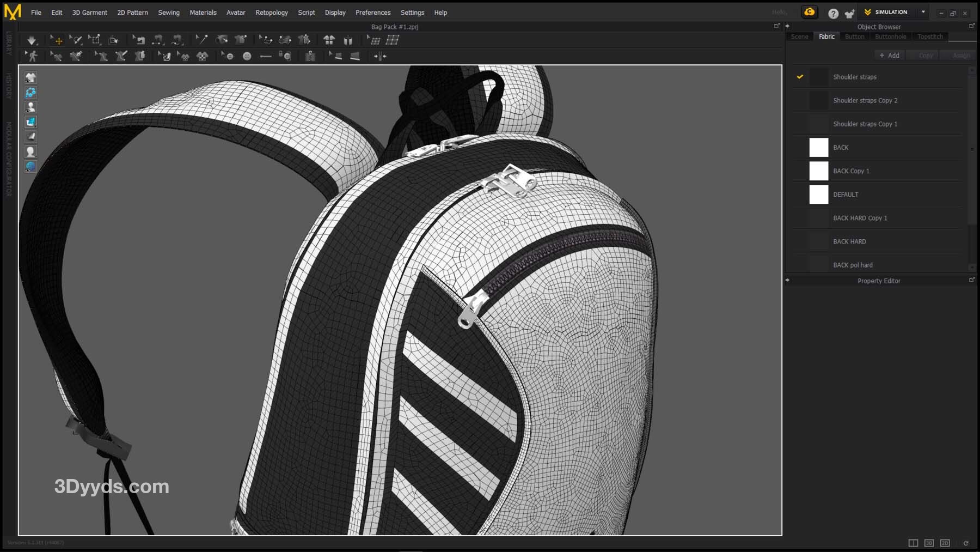
Task: Switch to the Topstitch tab
Action: (930, 37)
